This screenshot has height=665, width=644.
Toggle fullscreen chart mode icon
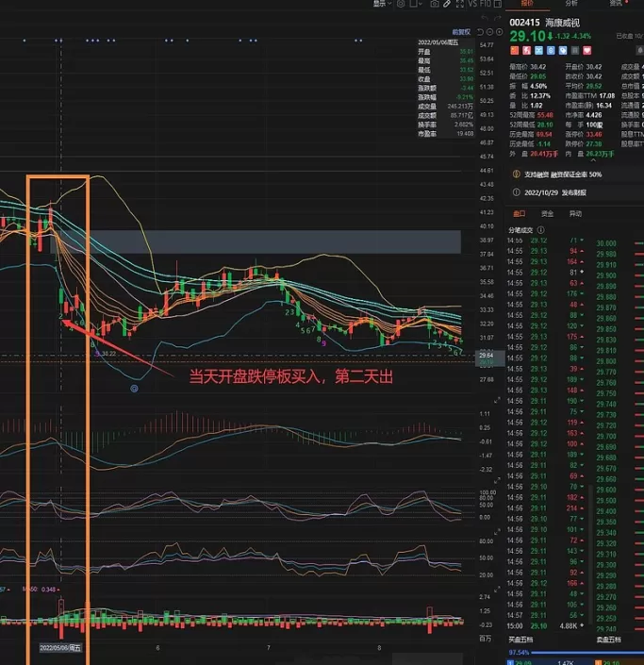(x=459, y=4)
